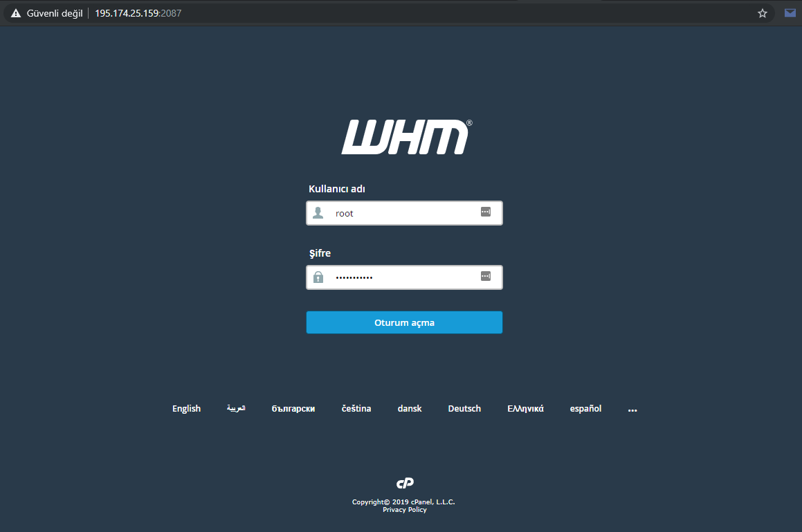Viewport: 802px width, 532px height.
Task: Switch language to Arabic (العربية)
Action: (236, 408)
